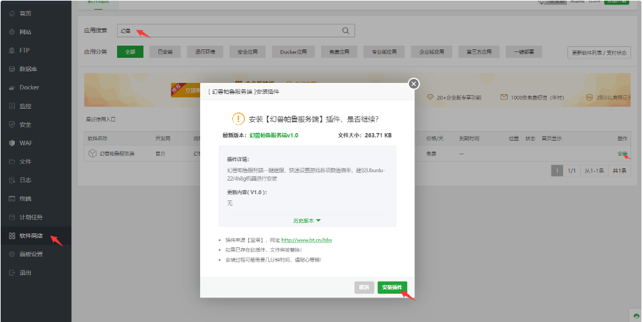The image size is (644, 322).
Task: Open the http://www.bt.cn/bbs link
Action: click(x=306, y=240)
